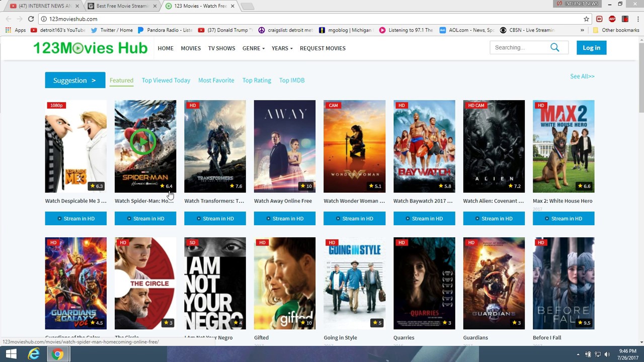Select the Top IMDB tab

(292, 80)
